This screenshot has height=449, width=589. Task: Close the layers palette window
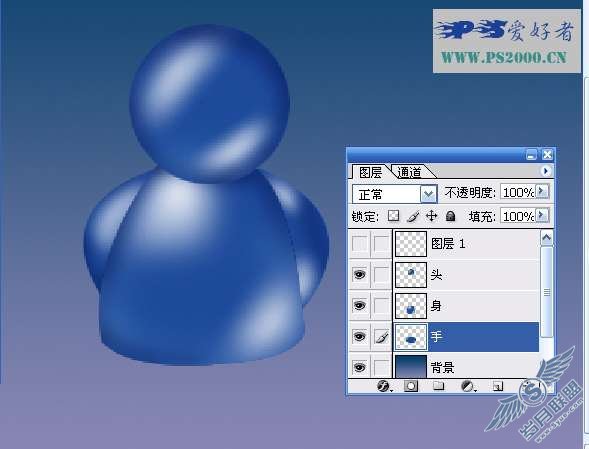tap(547, 155)
